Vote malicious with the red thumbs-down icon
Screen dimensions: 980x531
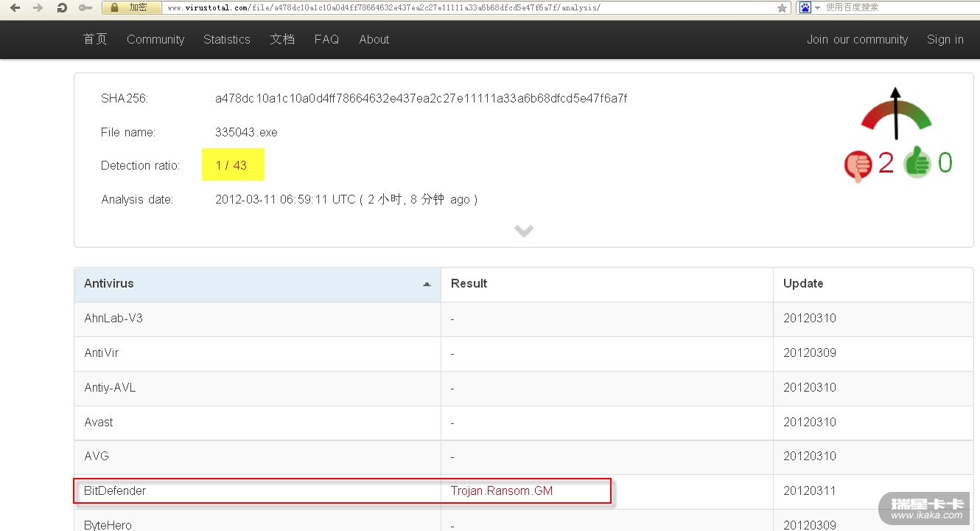(858, 165)
